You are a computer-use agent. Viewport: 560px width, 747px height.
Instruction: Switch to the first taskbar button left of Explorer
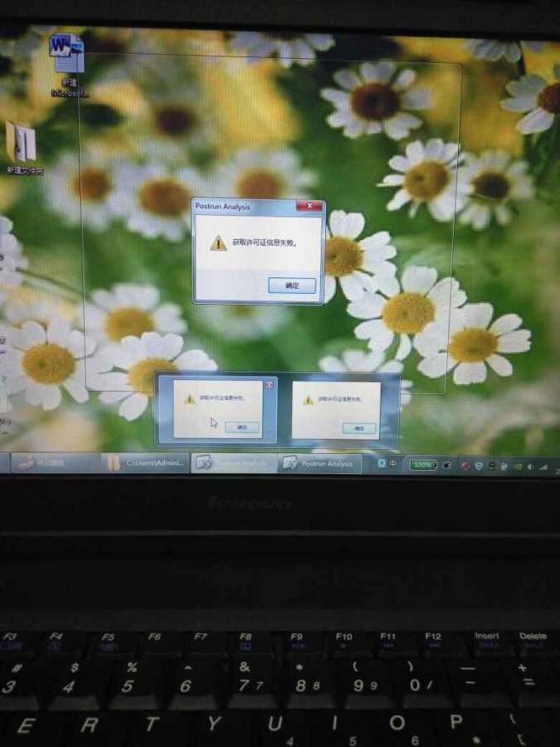click(x=56, y=462)
